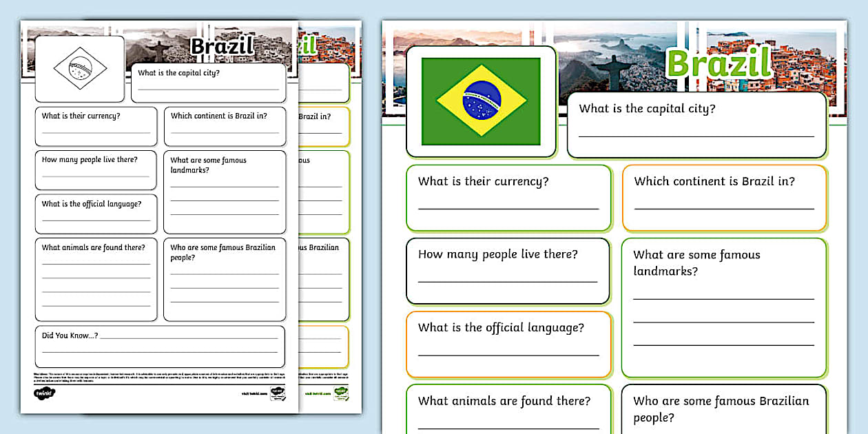The height and width of the screenshot is (434, 868).
Task: Click the black Twinkl cloud logo
Action: click(x=45, y=392)
